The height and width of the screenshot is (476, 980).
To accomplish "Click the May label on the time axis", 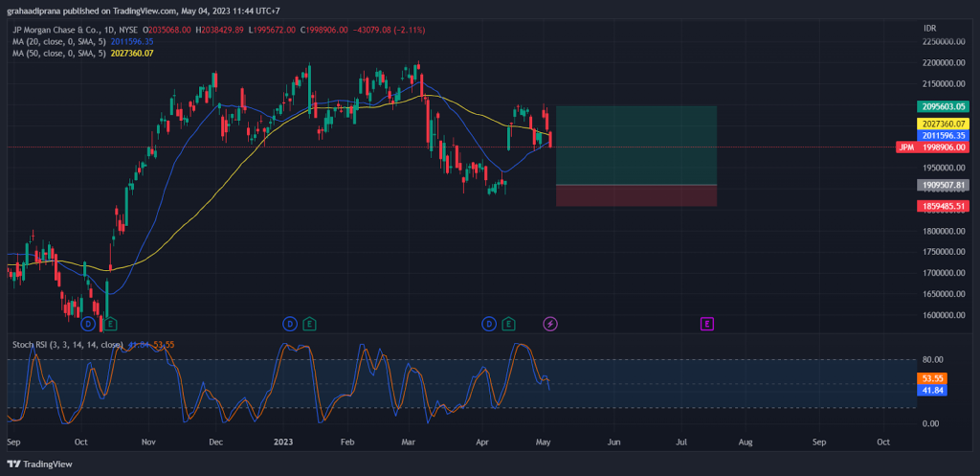I will click(x=544, y=442).
